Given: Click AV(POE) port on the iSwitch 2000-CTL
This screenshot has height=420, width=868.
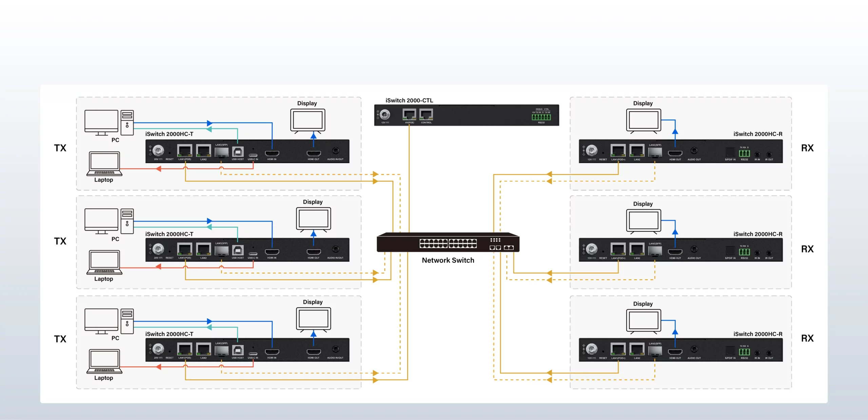Looking at the screenshot, I should point(409,114).
